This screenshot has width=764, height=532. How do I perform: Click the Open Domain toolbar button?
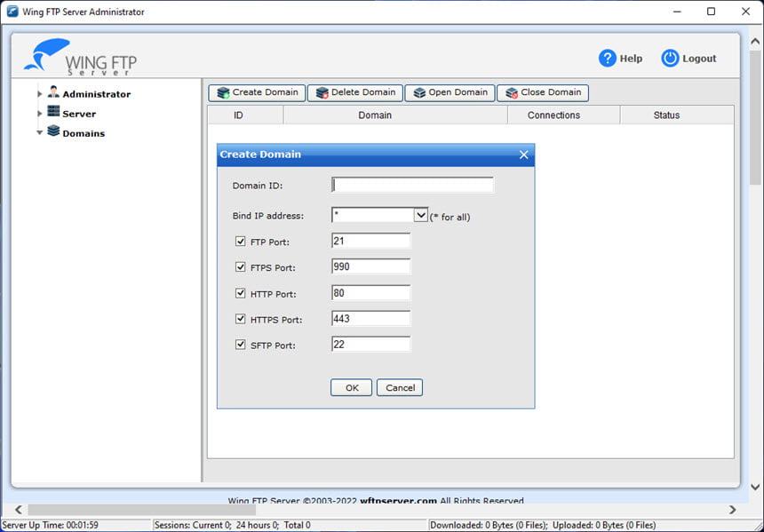click(450, 92)
